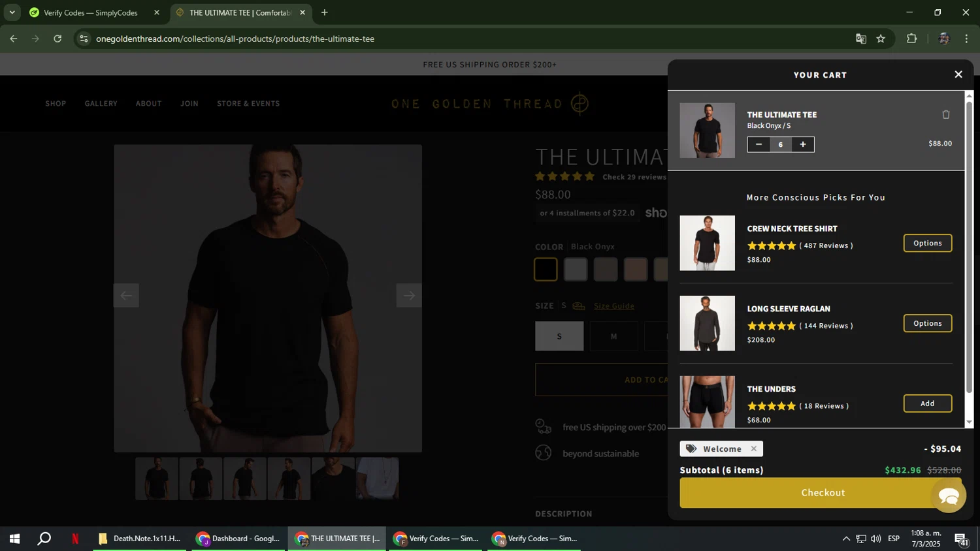Translate this page icon
Screen dimensions: 980x551
861,39
